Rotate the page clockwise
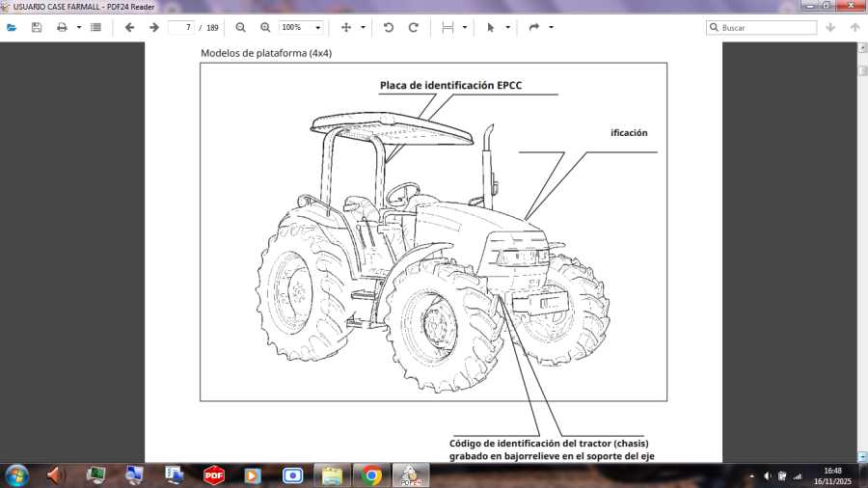This screenshot has width=868, height=488. pyautogui.click(x=414, y=28)
